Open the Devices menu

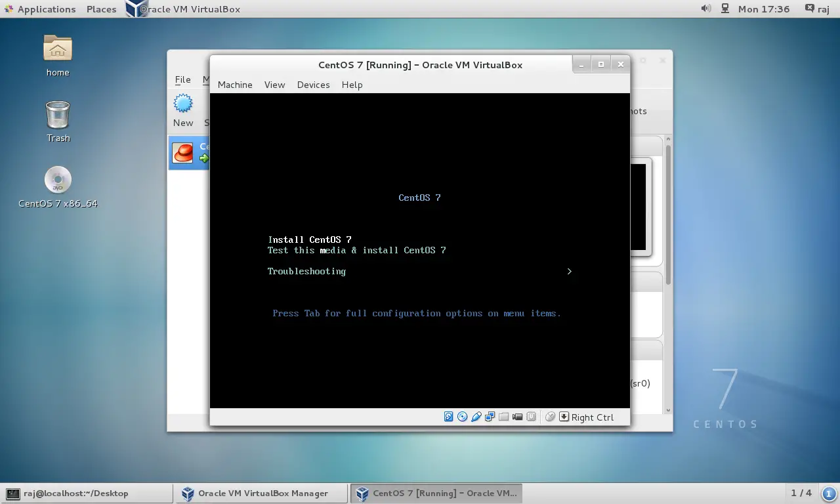(313, 85)
